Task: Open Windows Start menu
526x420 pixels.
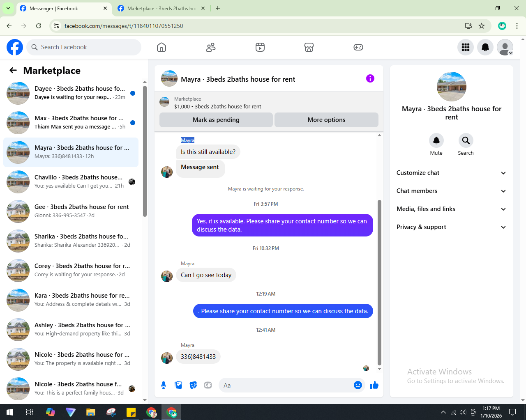Action: [10, 412]
